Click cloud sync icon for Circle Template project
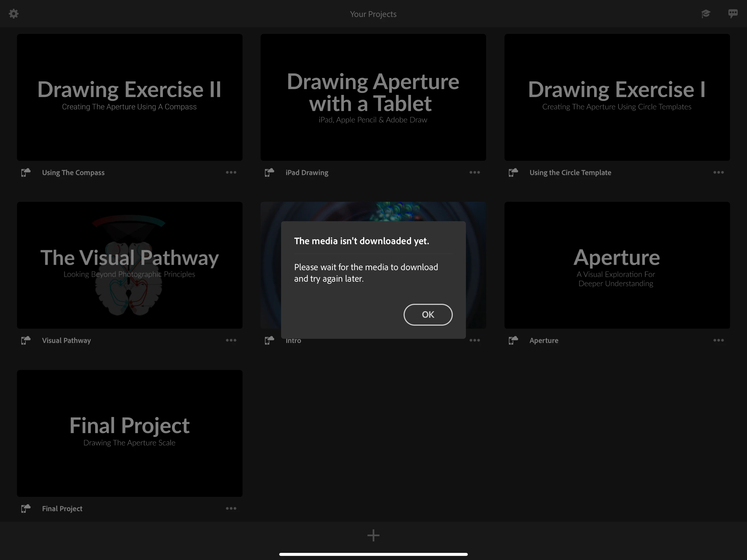This screenshot has width=747, height=560. pyautogui.click(x=513, y=173)
